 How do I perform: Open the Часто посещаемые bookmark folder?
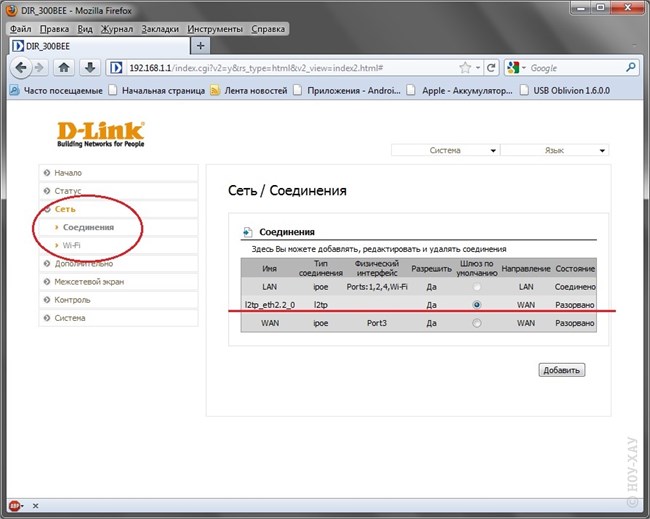pyautogui.click(x=56, y=90)
